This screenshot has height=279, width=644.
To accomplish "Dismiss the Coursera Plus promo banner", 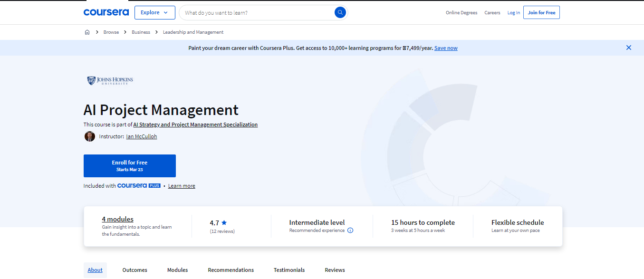I will (x=628, y=48).
